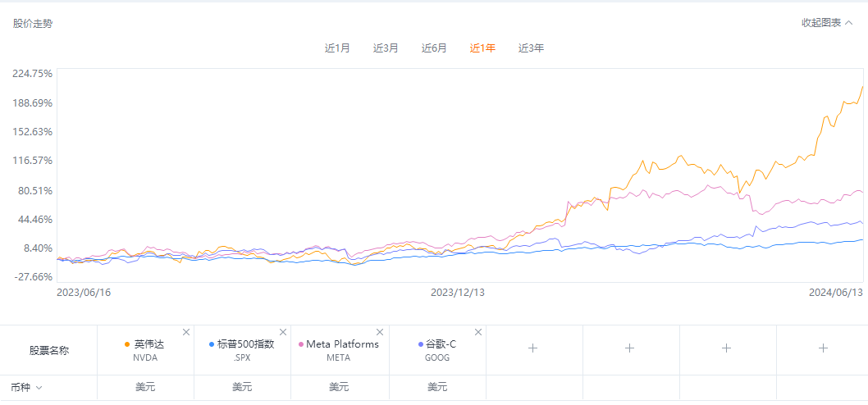Click the 谷歌-C stock name
868x405 pixels.
click(441, 344)
